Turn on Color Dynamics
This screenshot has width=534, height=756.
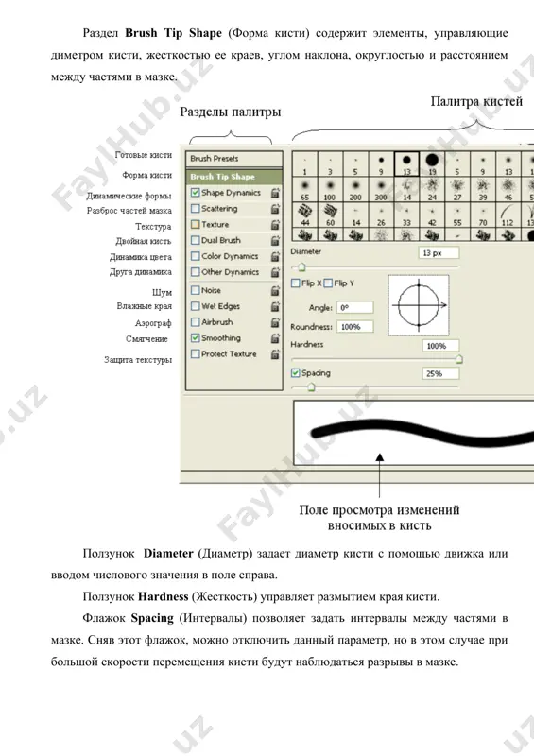(195, 256)
